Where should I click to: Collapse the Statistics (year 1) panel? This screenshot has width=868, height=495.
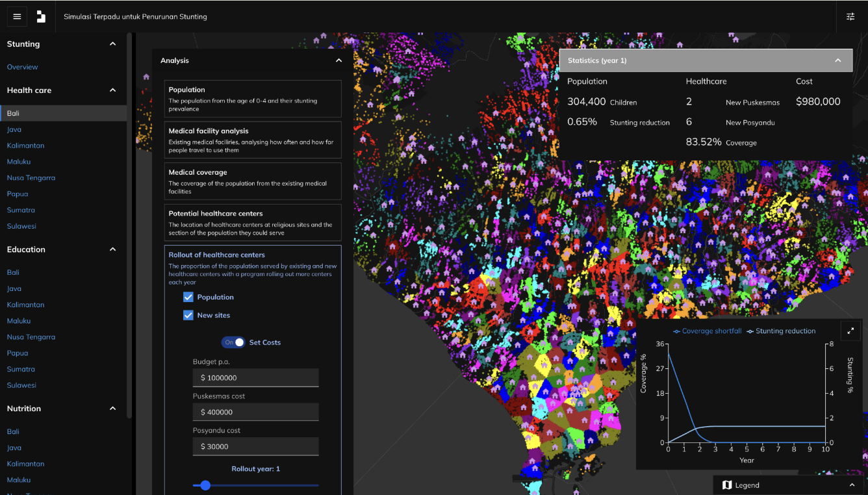(x=838, y=60)
